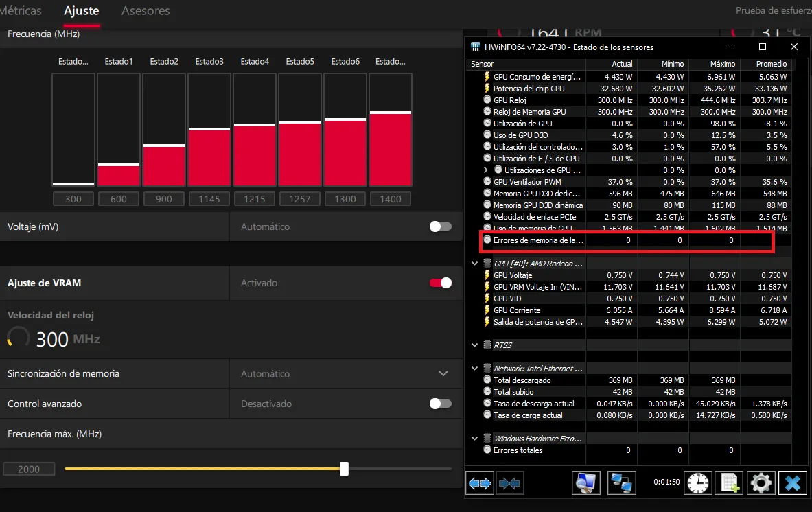The image size is (812, 512).
Task: Click Estado1 frequency bar
Action: 119,130
